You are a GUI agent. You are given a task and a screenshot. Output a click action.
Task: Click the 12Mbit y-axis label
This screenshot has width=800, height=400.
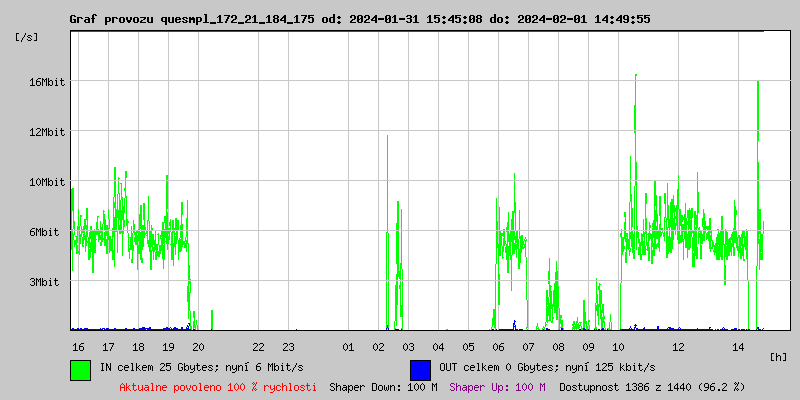46,132
